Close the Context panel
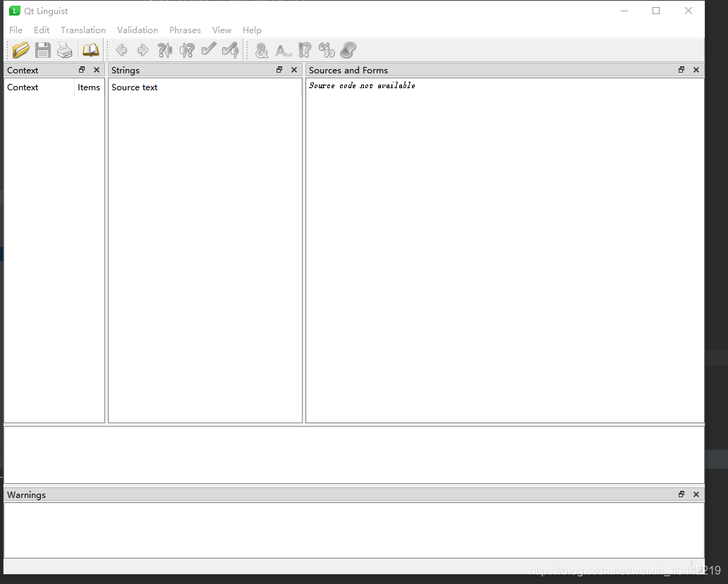The image size is (728, 584). pyautogui.click(x=97, y=70)
